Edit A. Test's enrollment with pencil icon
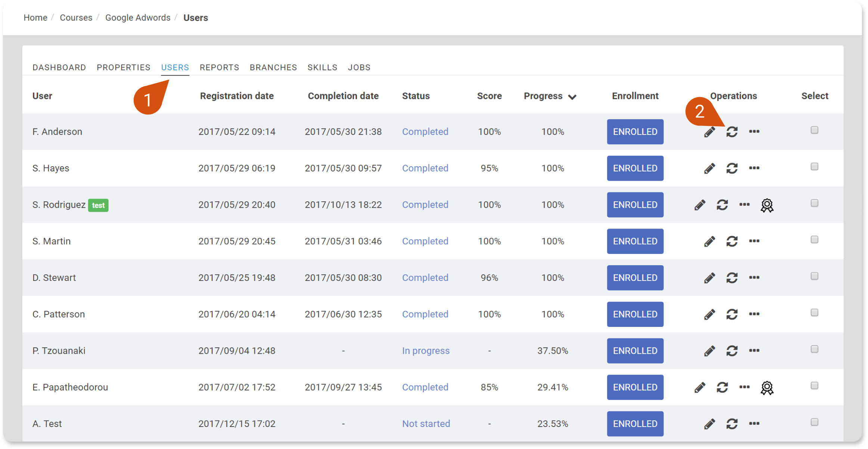 [710, 424]
